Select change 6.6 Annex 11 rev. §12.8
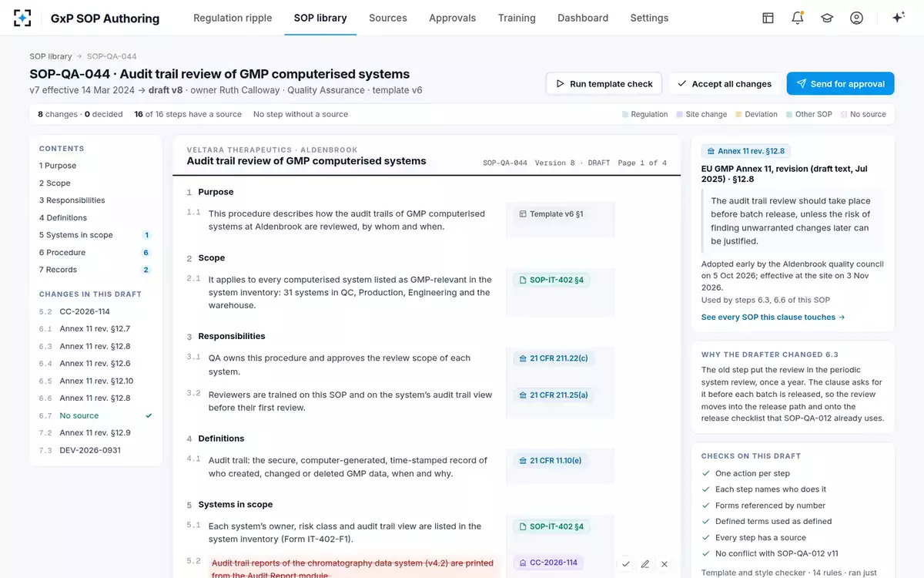 tap(95, 398)
